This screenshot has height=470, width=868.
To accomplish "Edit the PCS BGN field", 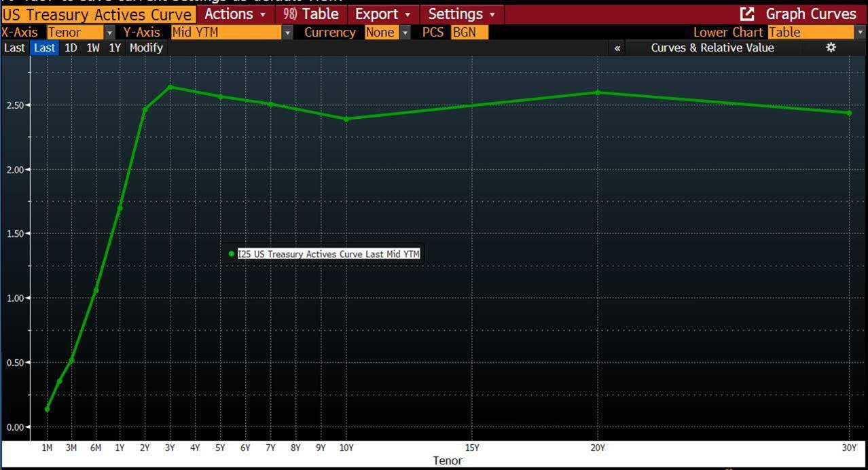I will 469,32.
